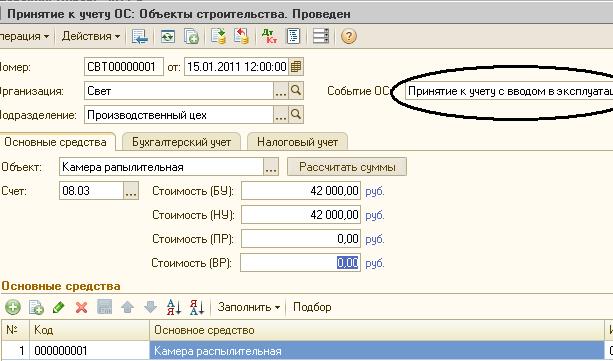Click the post document toolbar icon

tap(219, 36)
